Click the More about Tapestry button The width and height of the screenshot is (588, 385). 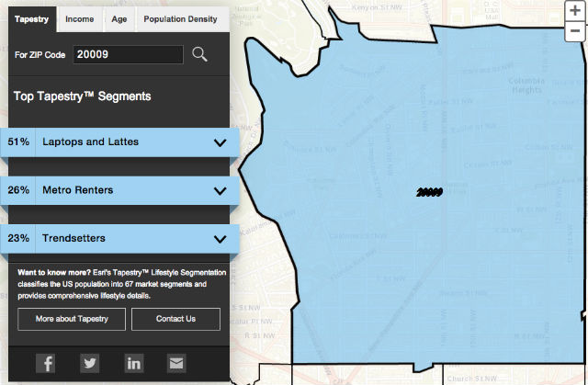click(72, 319)
